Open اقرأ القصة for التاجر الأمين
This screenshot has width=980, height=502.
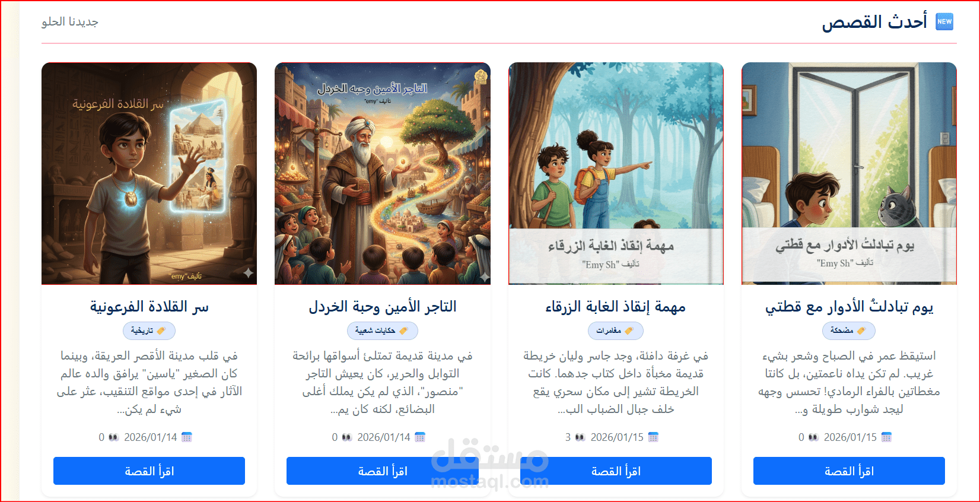[x=383, y=471]
